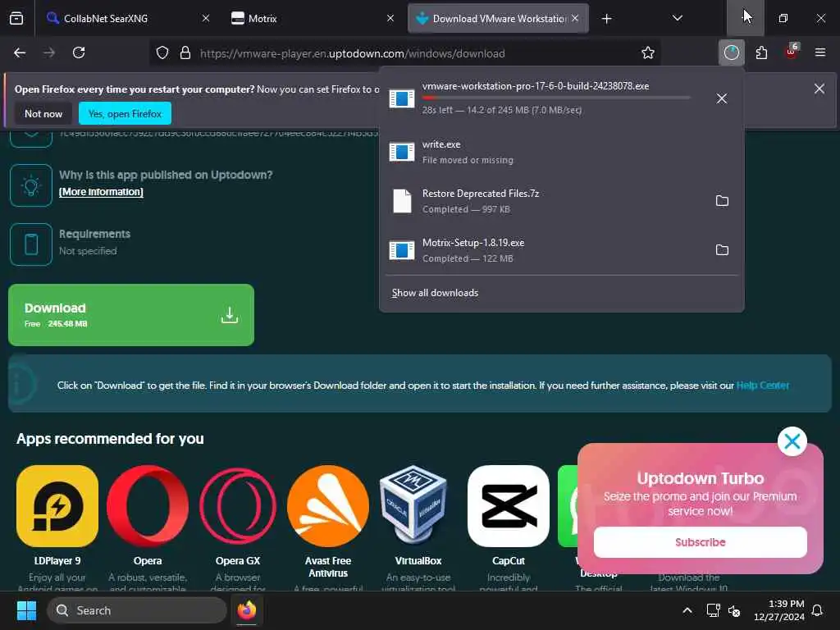Open the Avast Free Antivirus icon
This screenshot has width=840, height=630.
pyautogui.click(x=328, y=505)
